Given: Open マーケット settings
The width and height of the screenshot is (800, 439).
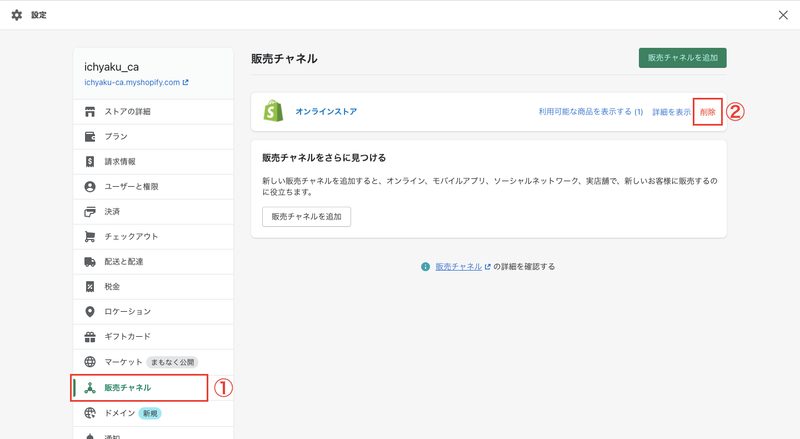Looking at the screenshot, I should click(x=153, y=361).
